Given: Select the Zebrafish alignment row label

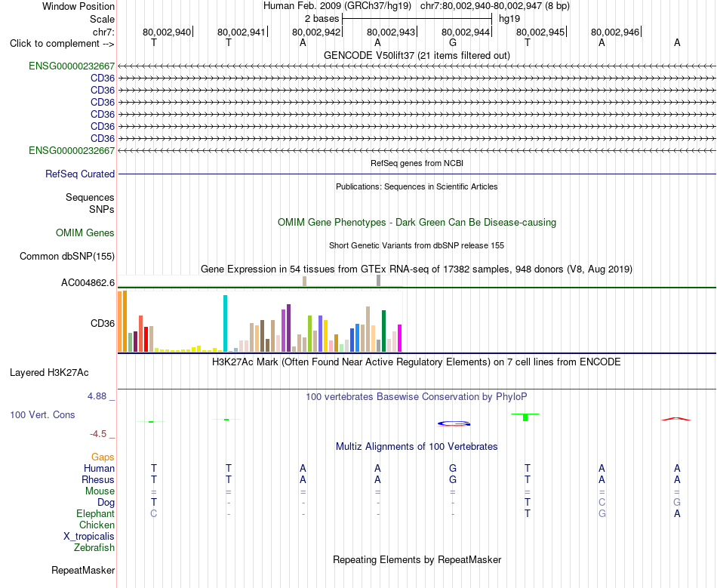Looking at the screenshot, I should (94, 547).
